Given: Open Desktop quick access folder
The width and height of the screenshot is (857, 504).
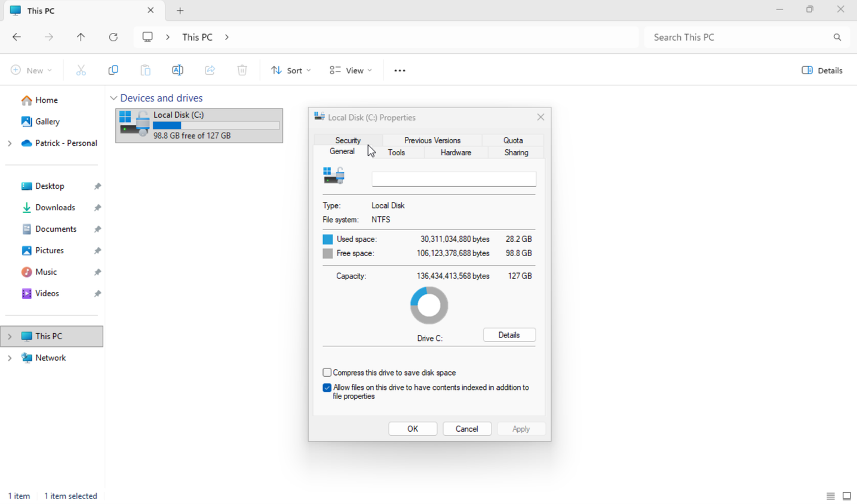Looking at the screenshot, I should [x=50, y=186].
